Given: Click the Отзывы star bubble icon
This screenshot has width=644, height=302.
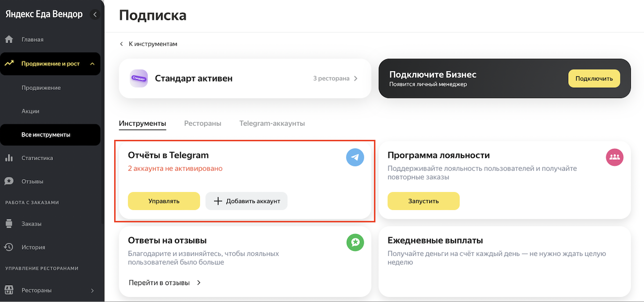Looking at the screenshot, I should point(9,181).
